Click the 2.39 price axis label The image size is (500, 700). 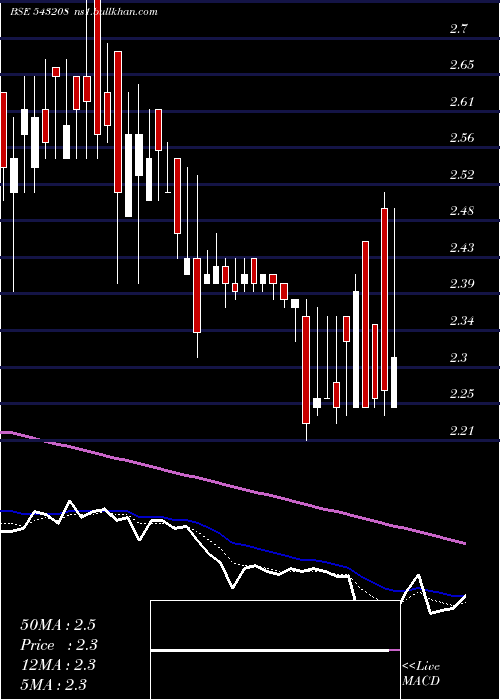(462, 283)
